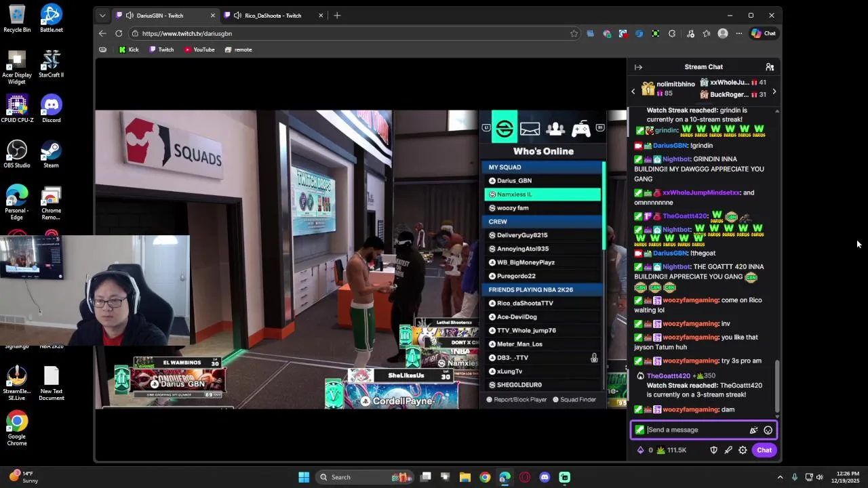Open the browser Extensions puzzle icon

(672, 33)
